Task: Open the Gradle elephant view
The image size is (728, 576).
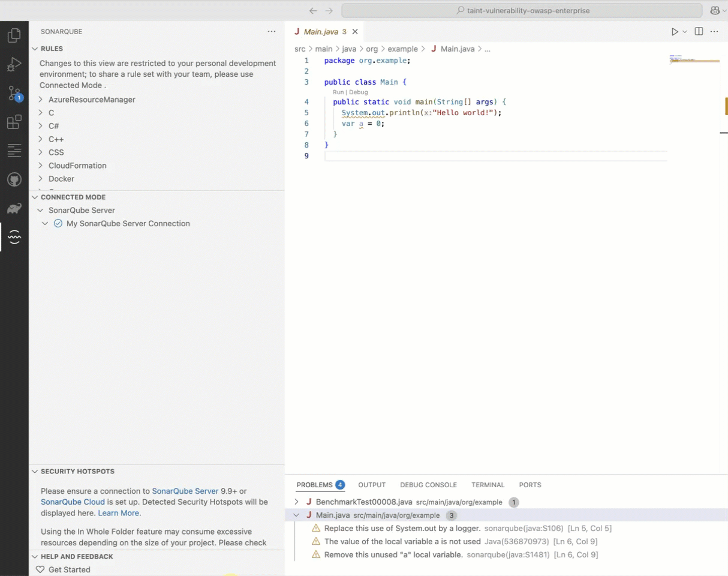Action: pyautogui.click(x=14, y=208)
